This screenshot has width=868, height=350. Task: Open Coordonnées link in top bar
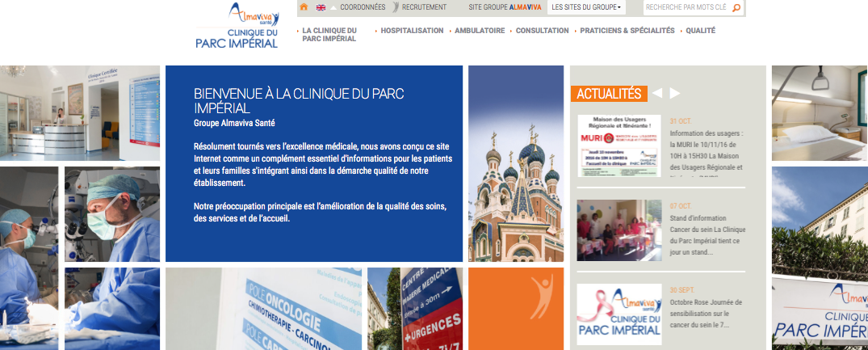point(363,7)
